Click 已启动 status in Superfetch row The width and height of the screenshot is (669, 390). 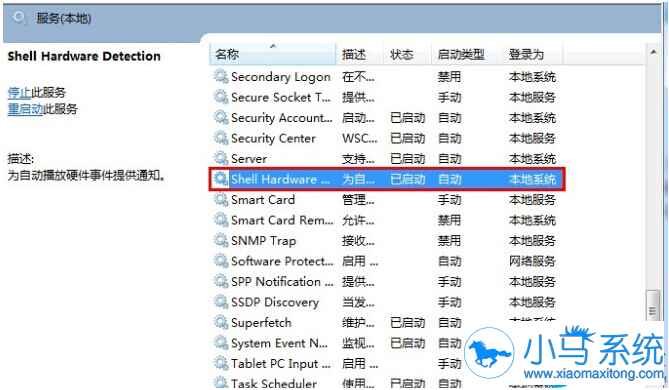(x=408, y=323)
